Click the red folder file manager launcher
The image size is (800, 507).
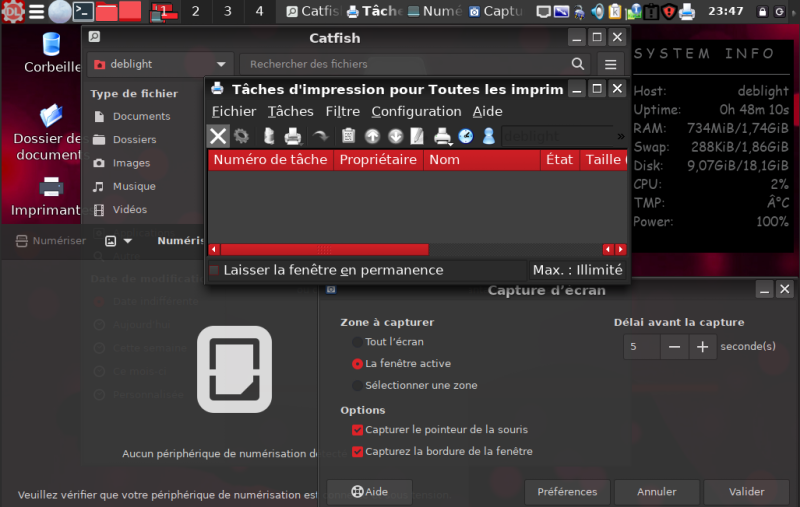point(106,11)
